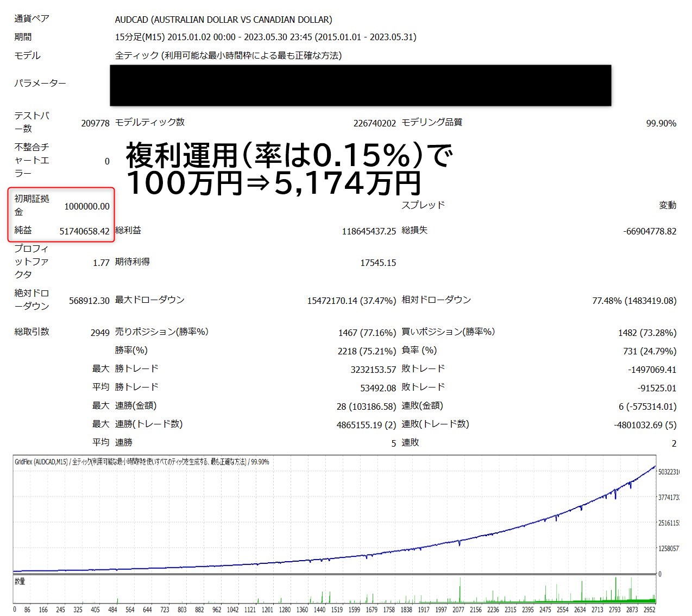The width and height of the screenshot is (692, 616).
Task: Click the GridFlex chart title text
Action: point(142,462)
